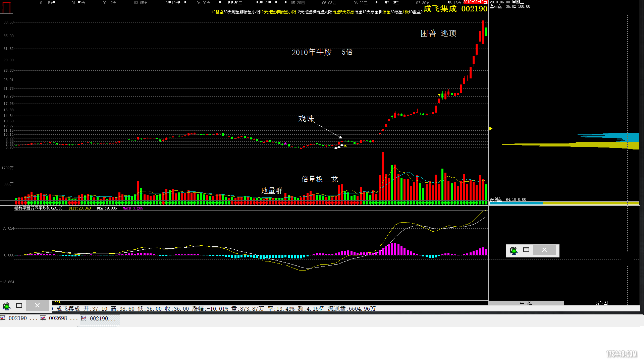
Task: Click the 获利盘 profit ratio bar
Action: click(564, 203)
